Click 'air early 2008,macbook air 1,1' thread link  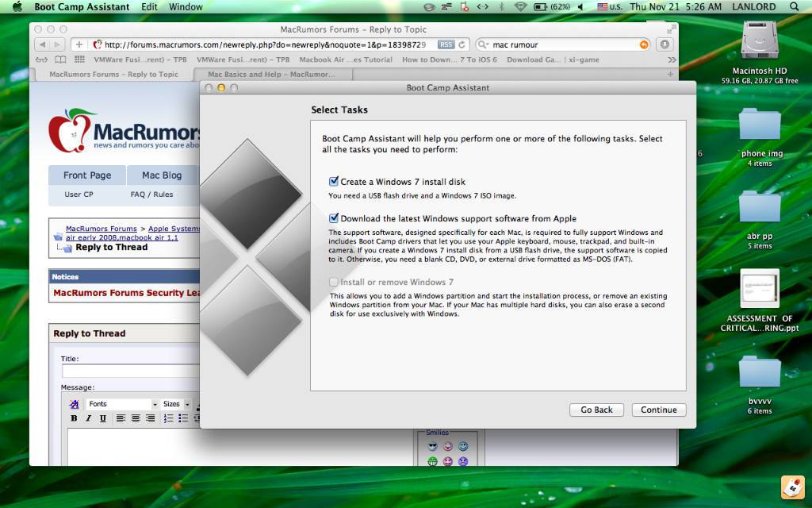(121, 237)
